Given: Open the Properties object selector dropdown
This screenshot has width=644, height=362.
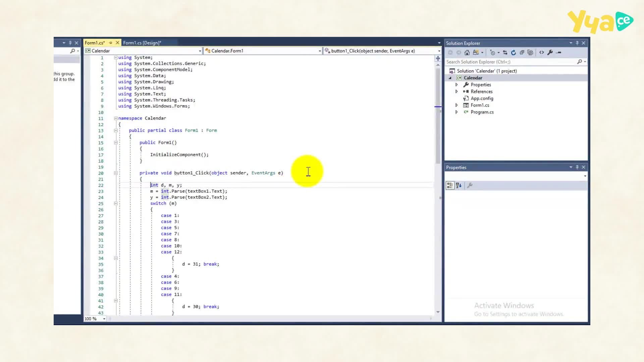Looking at the screenshot, I should (585, 176).
